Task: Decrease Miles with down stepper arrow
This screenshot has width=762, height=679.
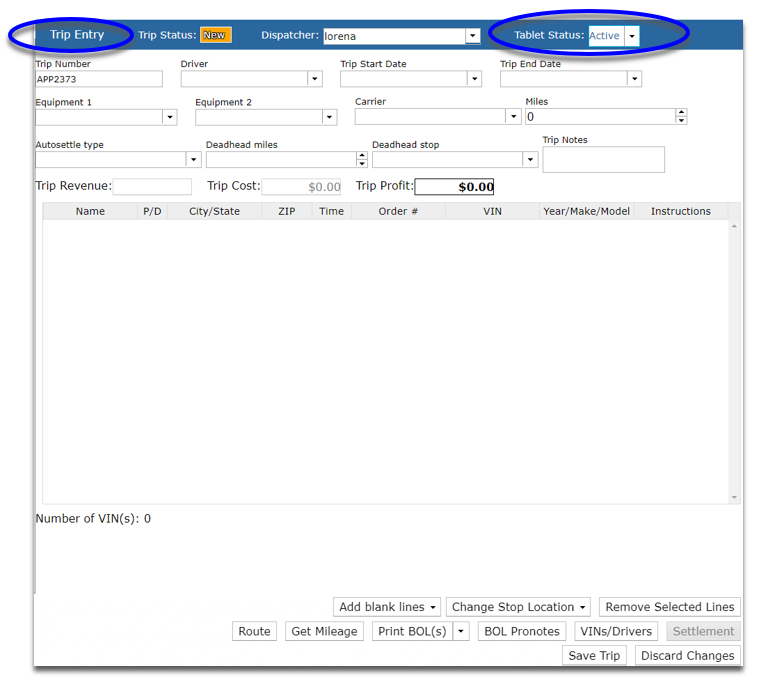Action: point(681,120)
